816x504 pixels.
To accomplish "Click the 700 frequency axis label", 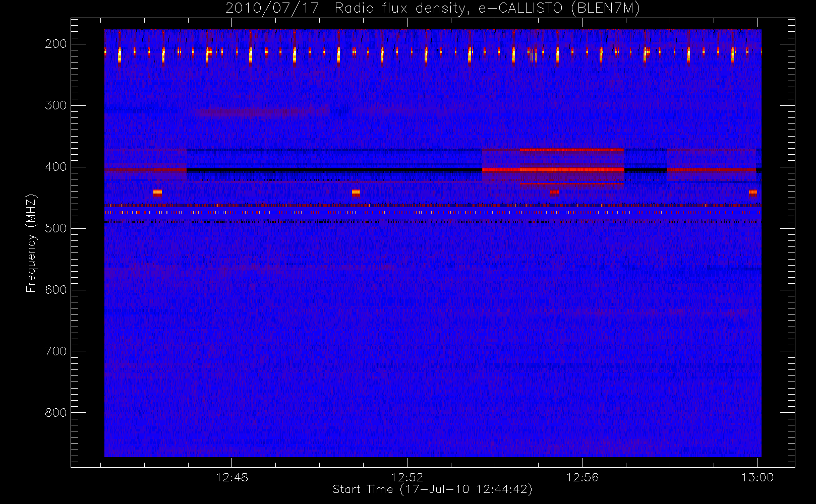I will [x=55, y=351].
